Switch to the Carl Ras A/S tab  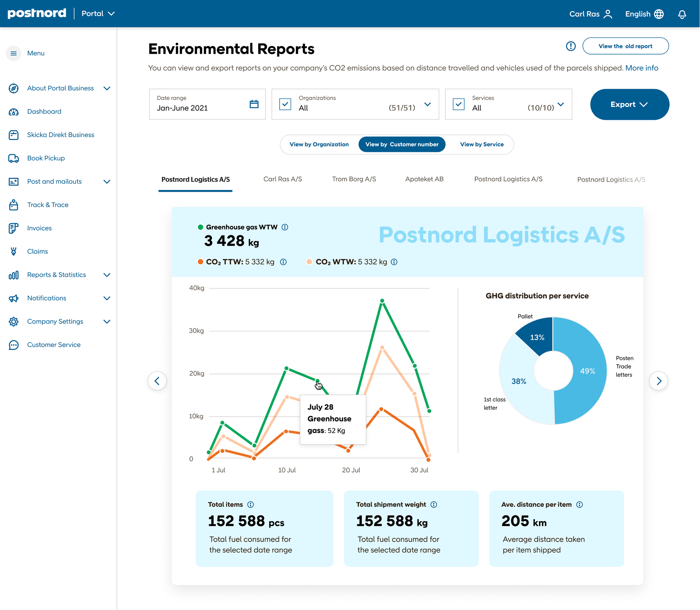click(x=283, y=179)
